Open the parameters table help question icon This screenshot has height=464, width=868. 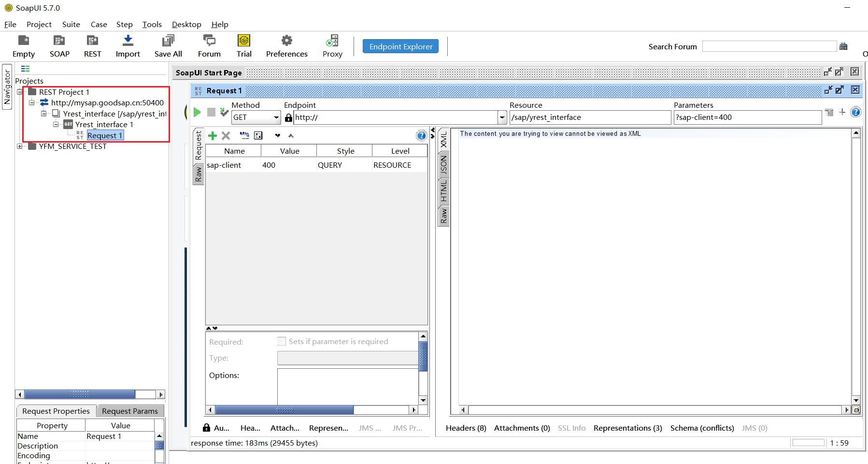point(421,135)
